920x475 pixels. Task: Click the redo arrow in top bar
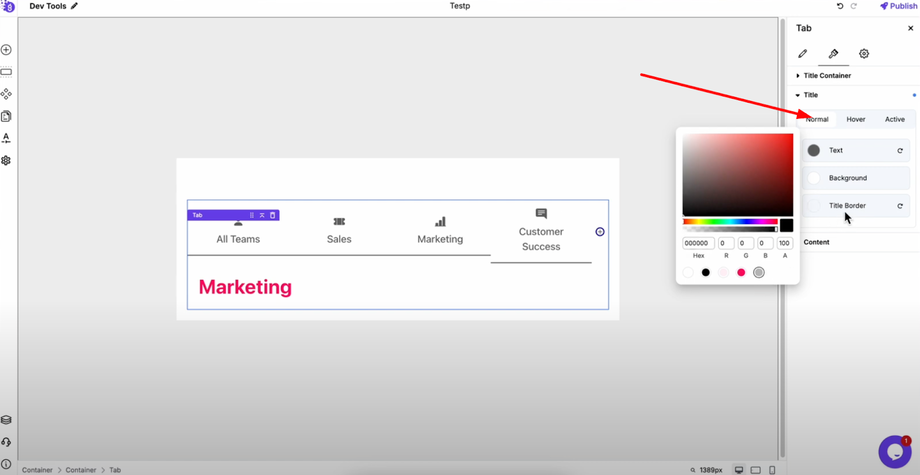pos(854,6)
